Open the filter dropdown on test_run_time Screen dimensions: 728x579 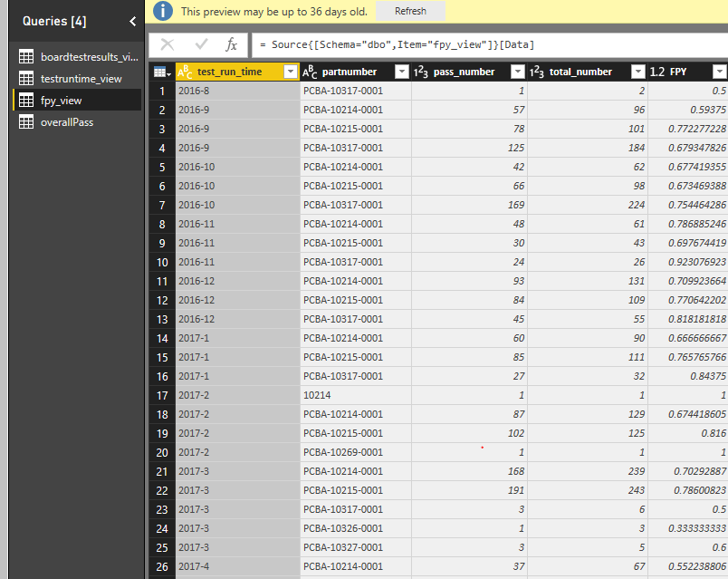coord(292,71)
